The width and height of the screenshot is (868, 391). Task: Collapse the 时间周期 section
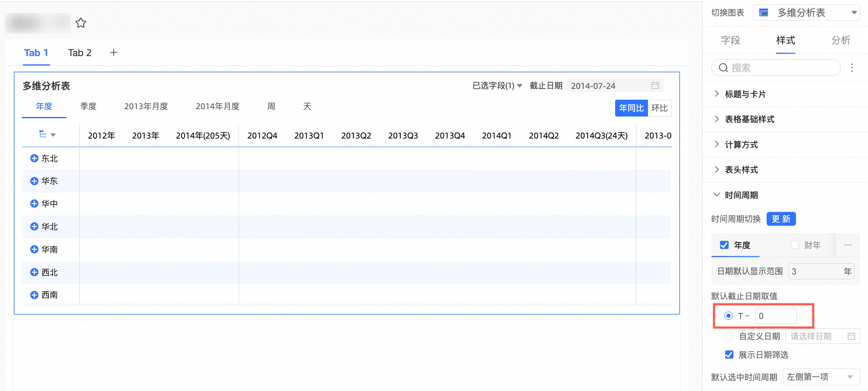tap(785, 195)
